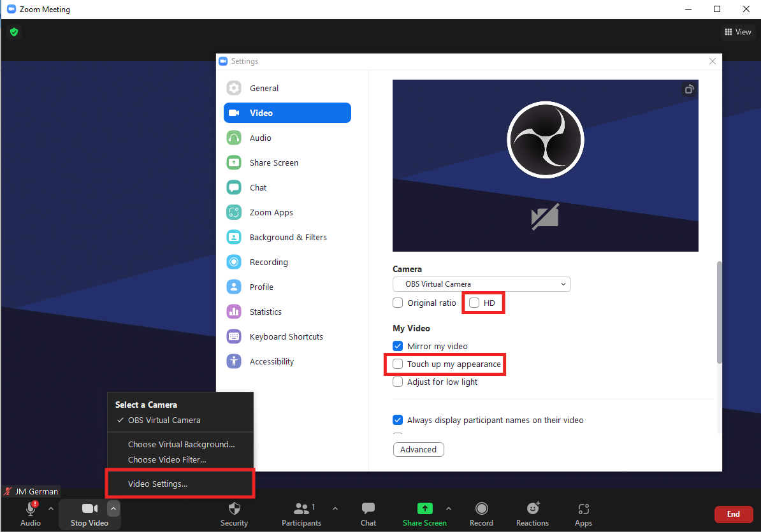Open the View layout menu

point(737,32)
